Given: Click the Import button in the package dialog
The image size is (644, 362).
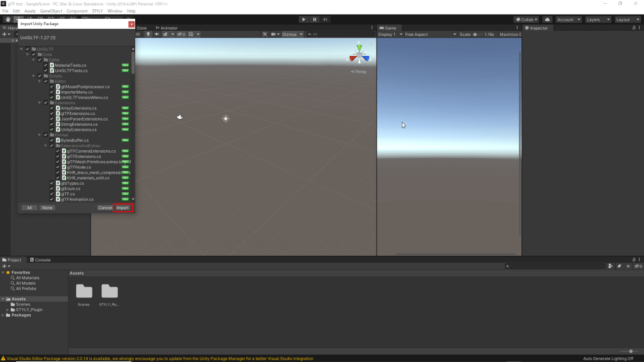Looking at the screenshot, I should coord(123,207).
